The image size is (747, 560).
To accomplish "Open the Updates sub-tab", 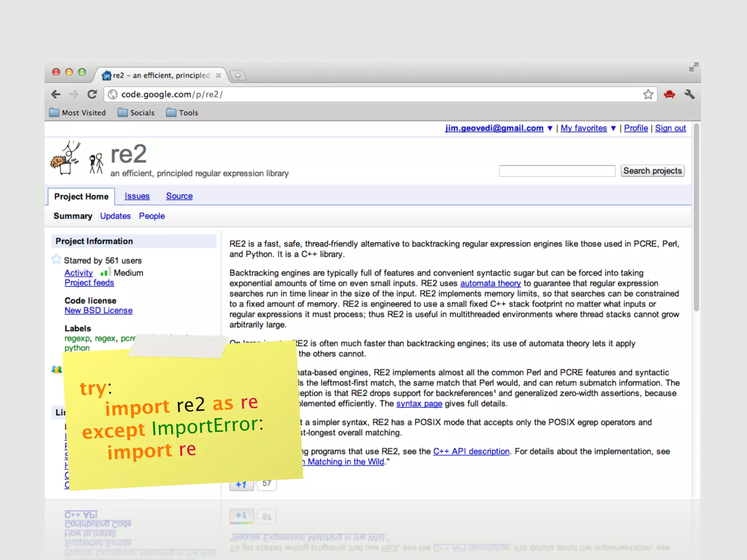I will [x=115, y=216].
